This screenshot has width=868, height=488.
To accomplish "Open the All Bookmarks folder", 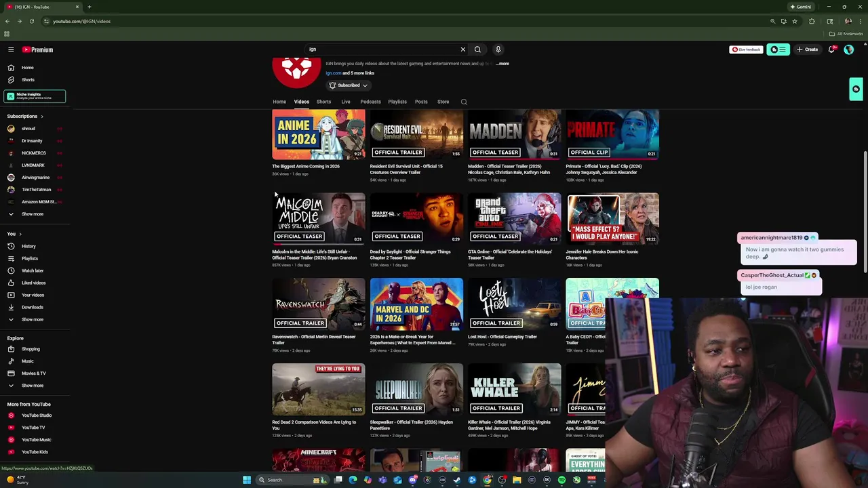I will point(846,34).
